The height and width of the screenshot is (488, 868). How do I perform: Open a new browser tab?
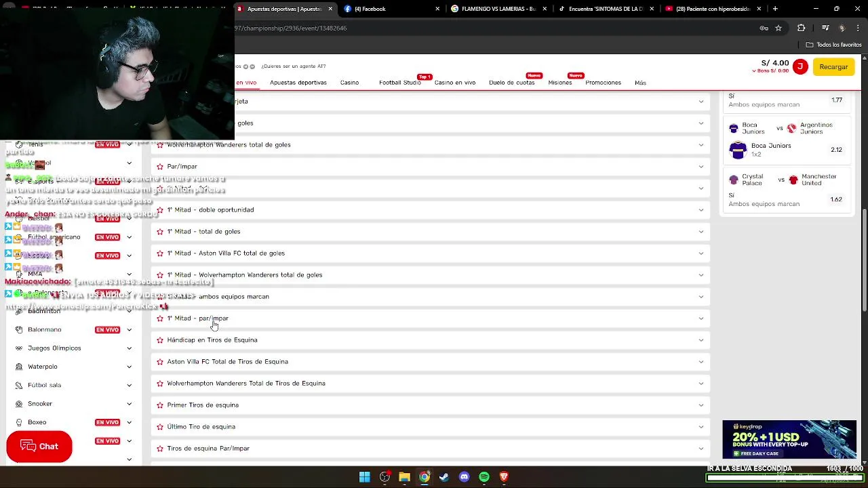[x=775, y=9]
